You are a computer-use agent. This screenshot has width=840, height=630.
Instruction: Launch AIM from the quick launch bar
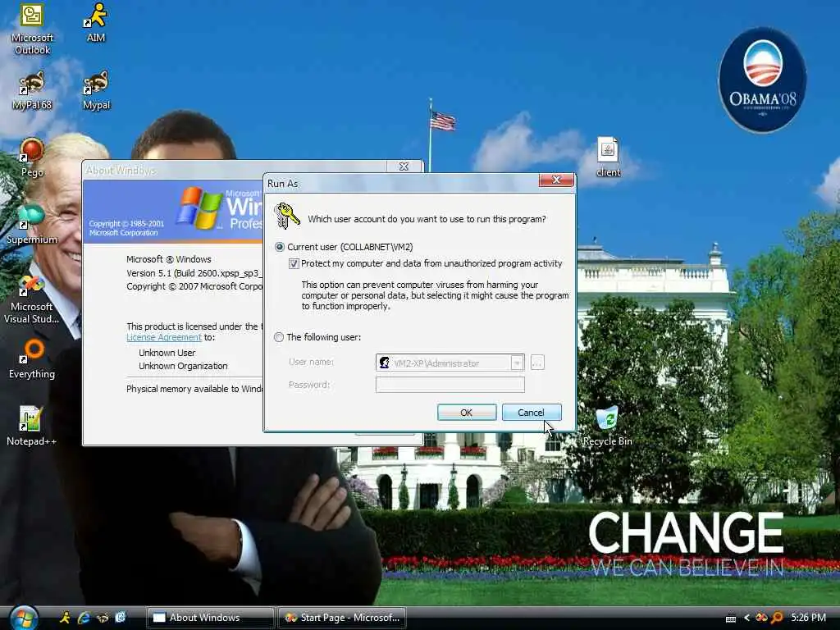tap(66, 618)
